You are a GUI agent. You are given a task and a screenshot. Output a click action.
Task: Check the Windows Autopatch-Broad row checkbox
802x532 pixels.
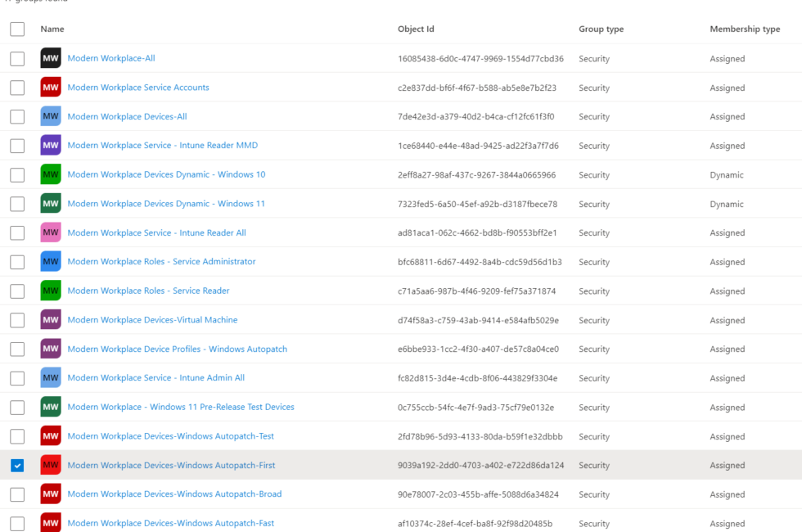17,494
